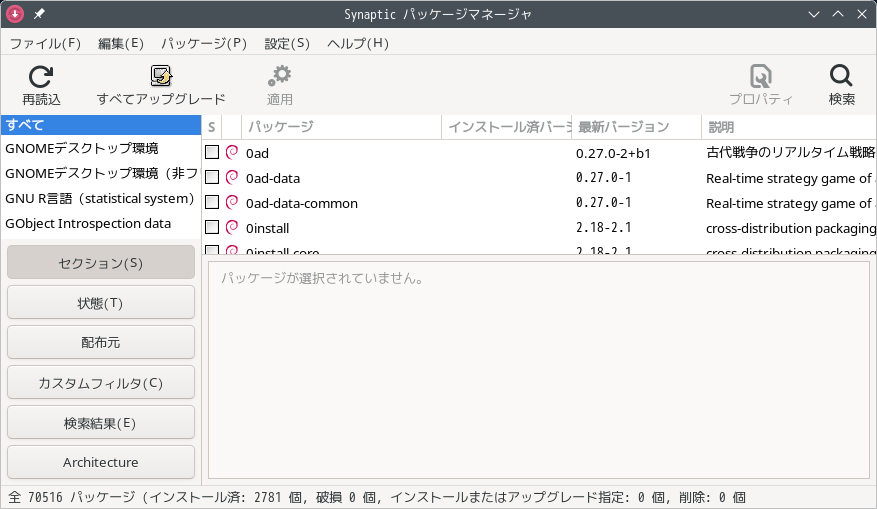
Task: Open the 設定(S) menu
Action: (287, 44)
